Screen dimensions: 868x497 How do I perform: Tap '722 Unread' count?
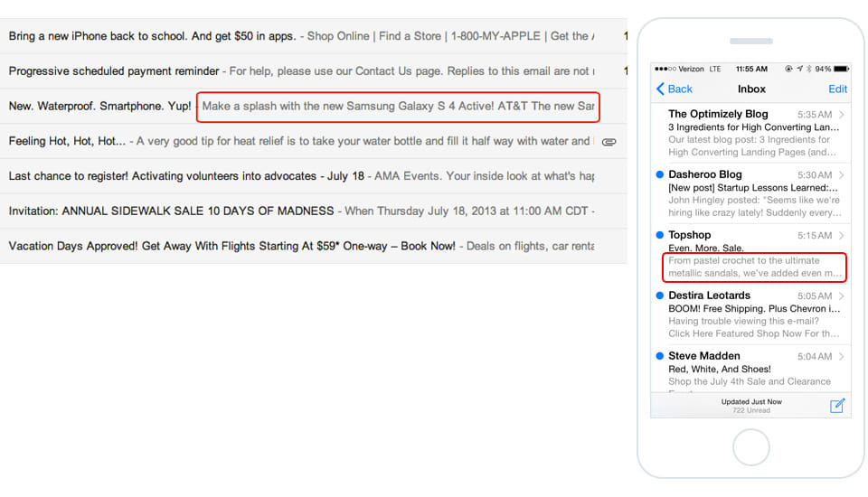coord(751,410)
